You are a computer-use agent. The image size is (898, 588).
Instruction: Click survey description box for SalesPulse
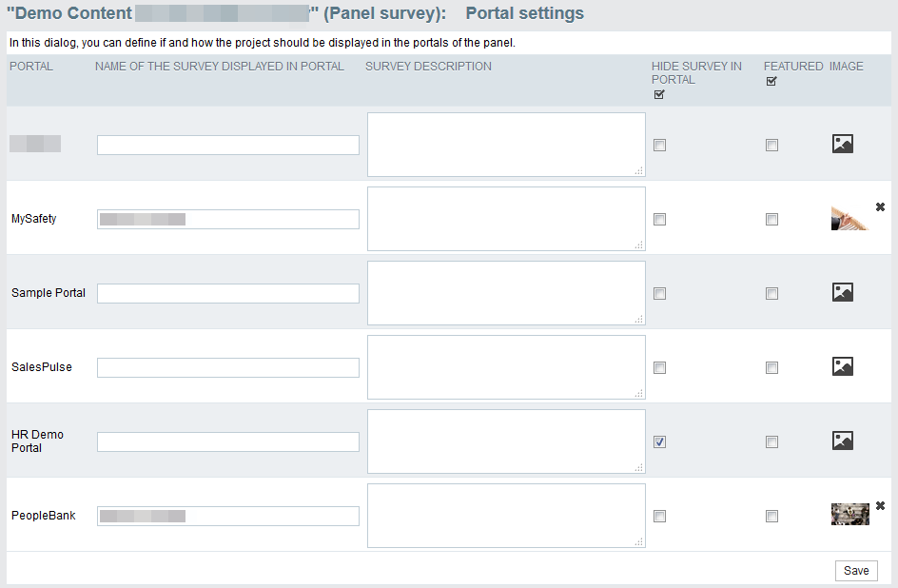pyautogui.click(x=506, y=367)
